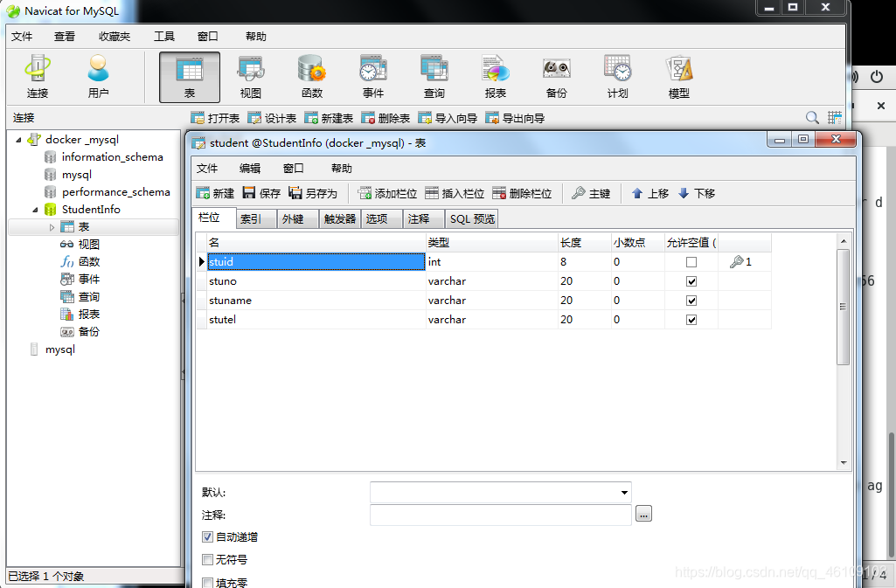Toggle allow-null checkbox for stuid

click(691, 262)
